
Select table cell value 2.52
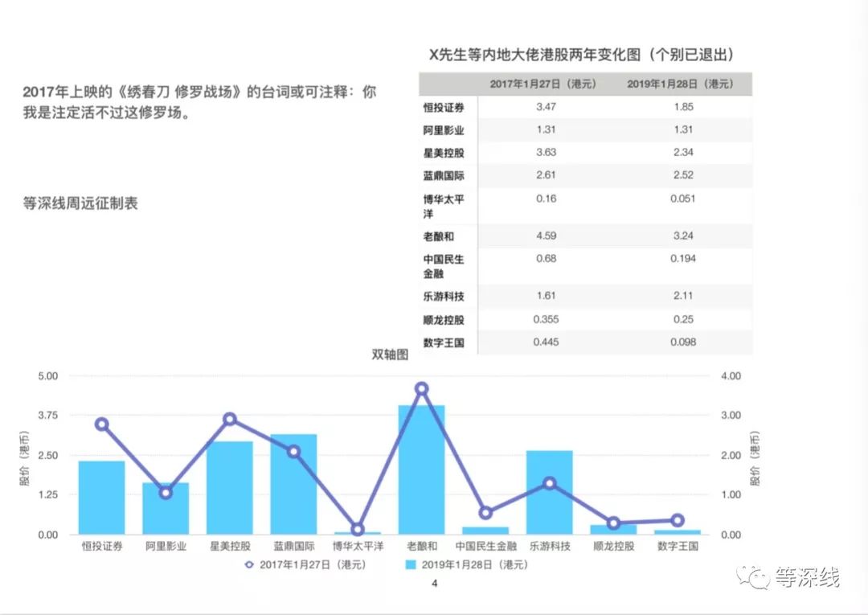(683, 175)
